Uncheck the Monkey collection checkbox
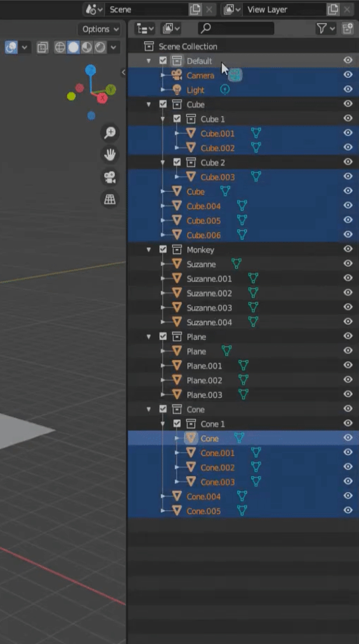359x644 pixels. pos(163,249)
